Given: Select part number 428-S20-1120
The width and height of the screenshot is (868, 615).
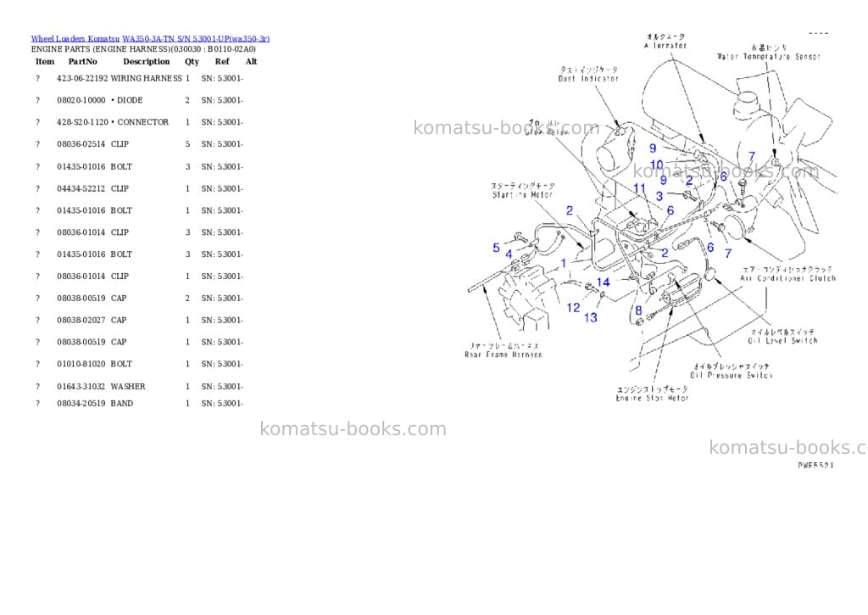Looking at the screenshot, I should point(82,122).
